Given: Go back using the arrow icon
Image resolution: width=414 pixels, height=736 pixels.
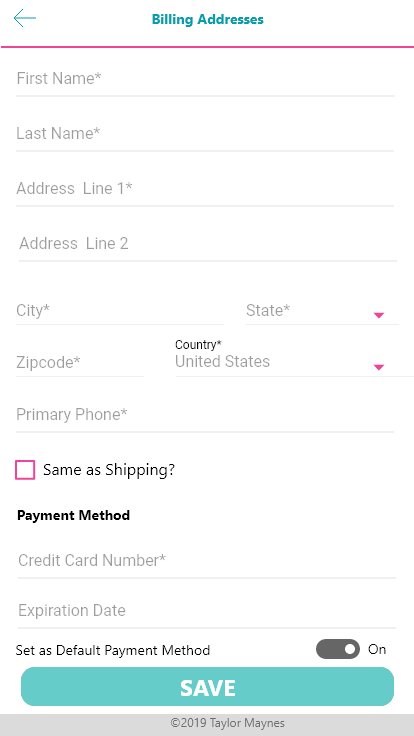Looking at the screenshot, I should (24, 18).
